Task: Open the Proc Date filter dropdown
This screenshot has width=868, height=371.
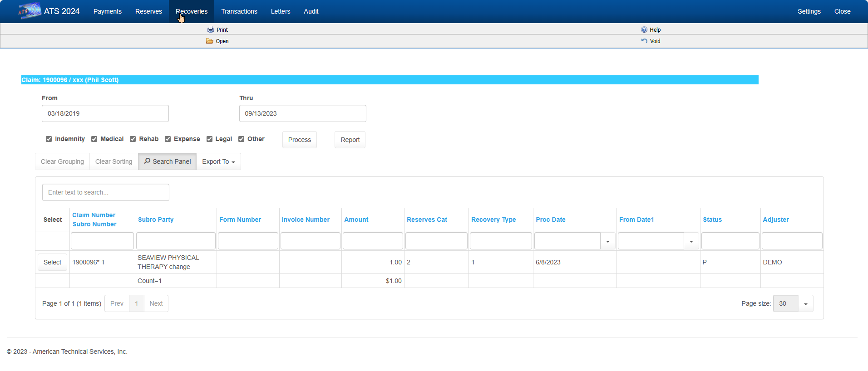Action: [607, 241]
